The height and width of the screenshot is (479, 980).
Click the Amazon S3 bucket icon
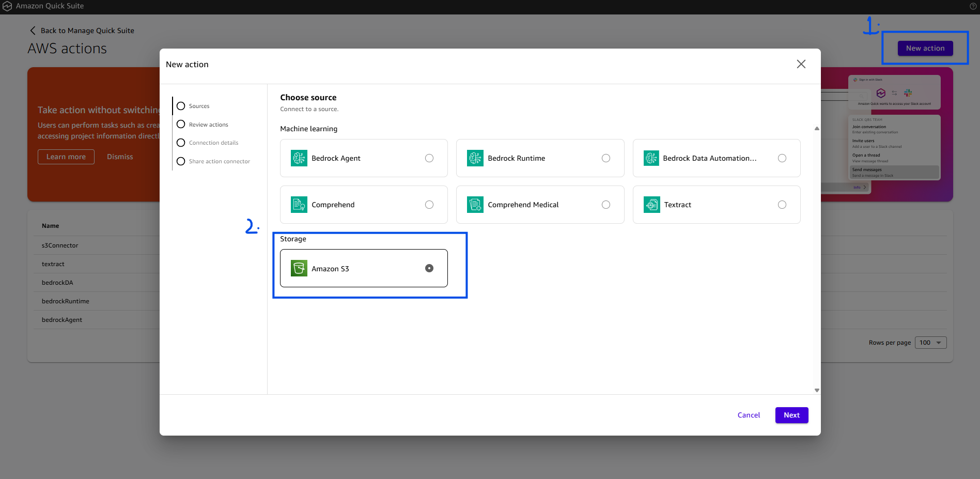299,268
